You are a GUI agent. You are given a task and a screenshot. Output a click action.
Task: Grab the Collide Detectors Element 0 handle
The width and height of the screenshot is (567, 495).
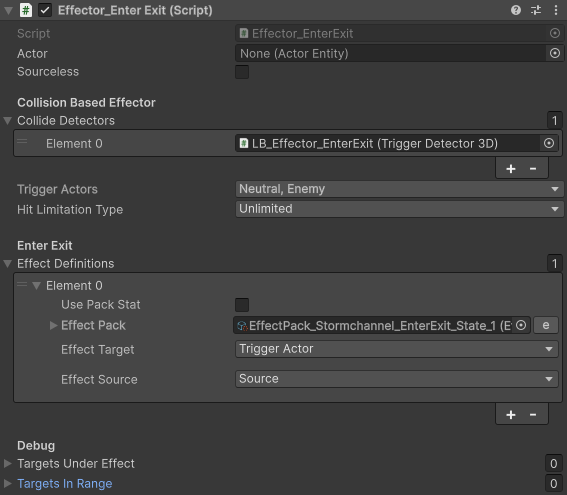22,142
